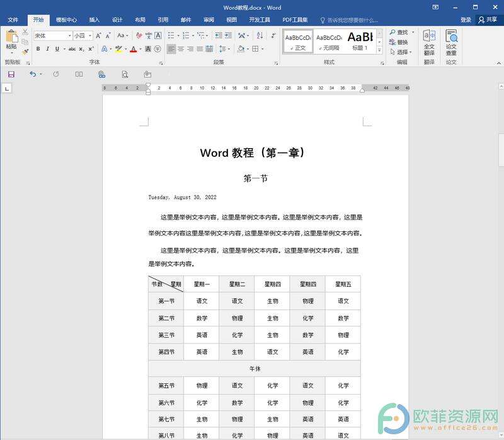The image size is (504, 440).
Task: Click the Share (共享) button
Action: [488, 20]
